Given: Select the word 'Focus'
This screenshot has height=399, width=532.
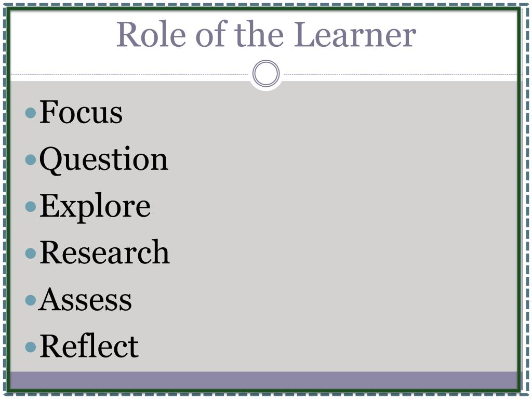Looking at the screenshot, I should (x=81, y=112).
